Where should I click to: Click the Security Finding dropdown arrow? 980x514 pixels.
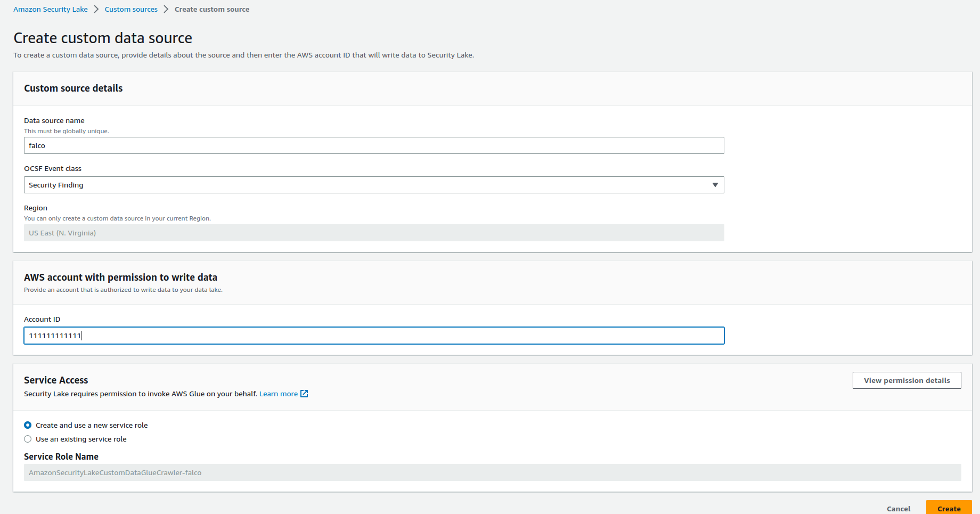pos(715,185)
